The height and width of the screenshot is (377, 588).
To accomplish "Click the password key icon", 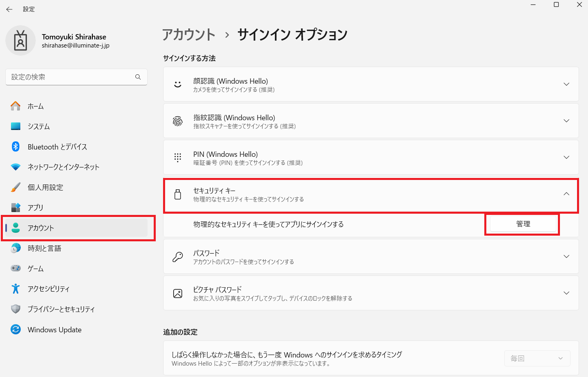I will pos(178,257).
